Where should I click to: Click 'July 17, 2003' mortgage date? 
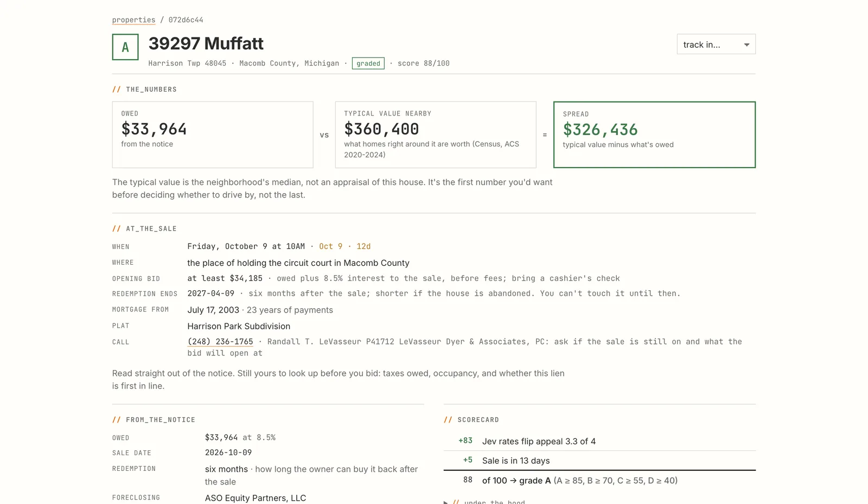[213, 310]
